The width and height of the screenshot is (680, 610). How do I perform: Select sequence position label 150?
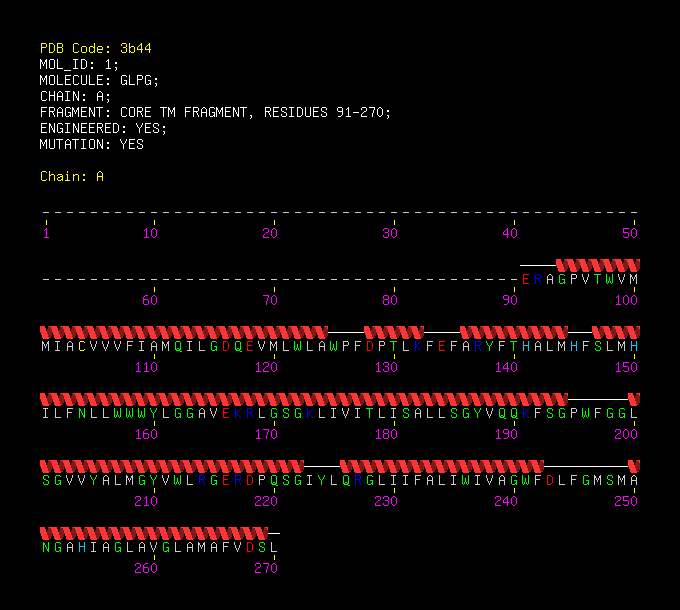click(x=626, y=367)
